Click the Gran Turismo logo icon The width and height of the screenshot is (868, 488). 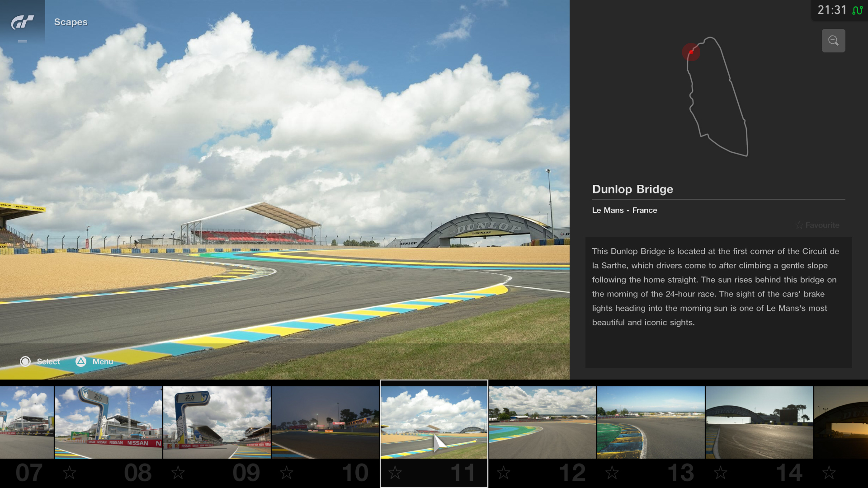tap(22, 22)
